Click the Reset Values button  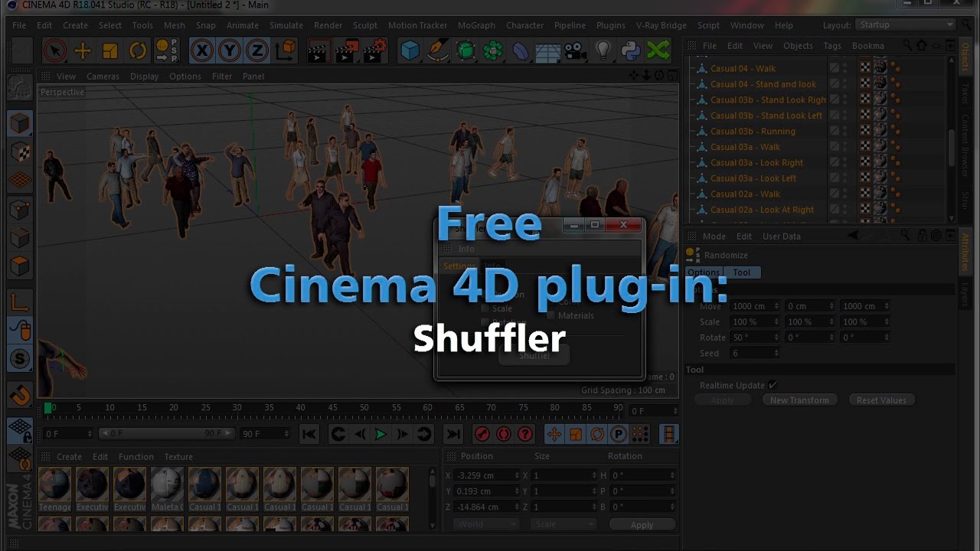881,400
